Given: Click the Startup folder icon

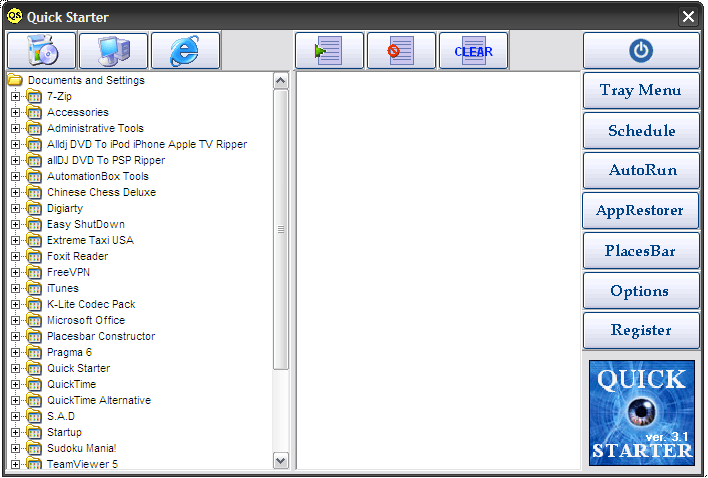Looking at the screenshot, I should (x=34, y=432).
